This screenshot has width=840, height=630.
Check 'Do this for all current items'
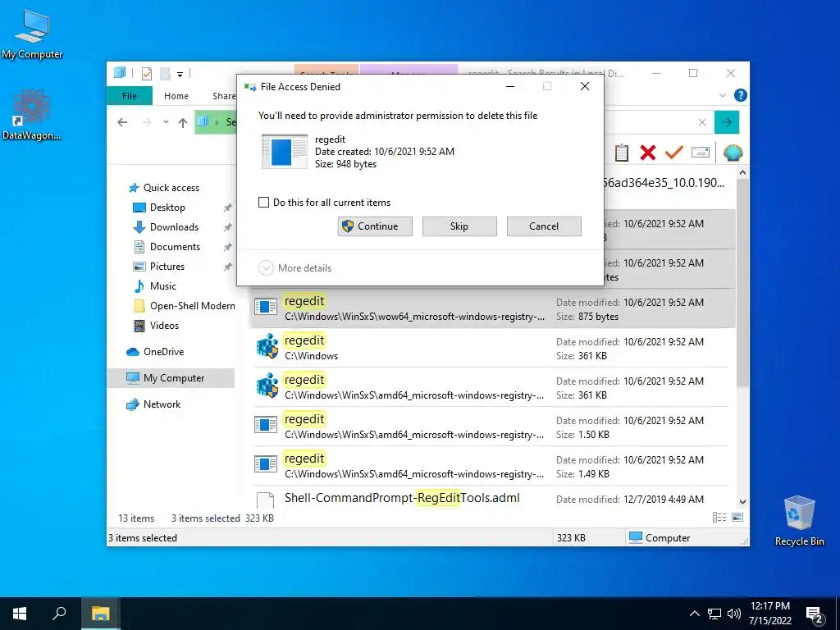[263, 203]
